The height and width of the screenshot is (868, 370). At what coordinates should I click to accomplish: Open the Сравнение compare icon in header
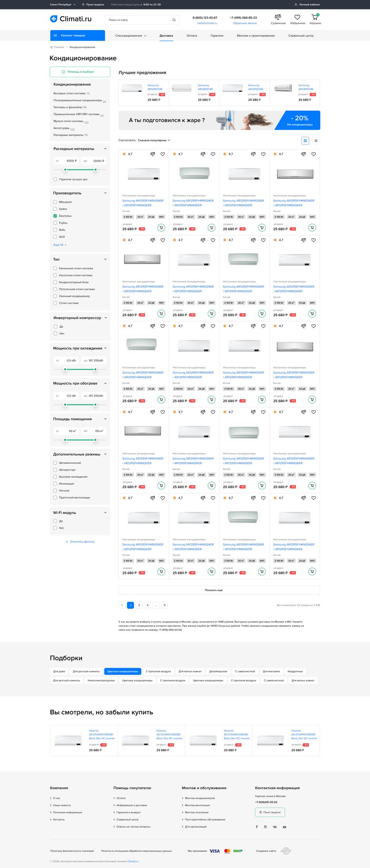278,17
